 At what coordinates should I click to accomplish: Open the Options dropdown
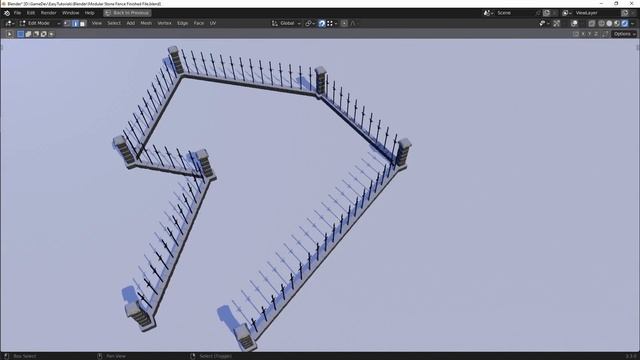(x=624, y=34)
